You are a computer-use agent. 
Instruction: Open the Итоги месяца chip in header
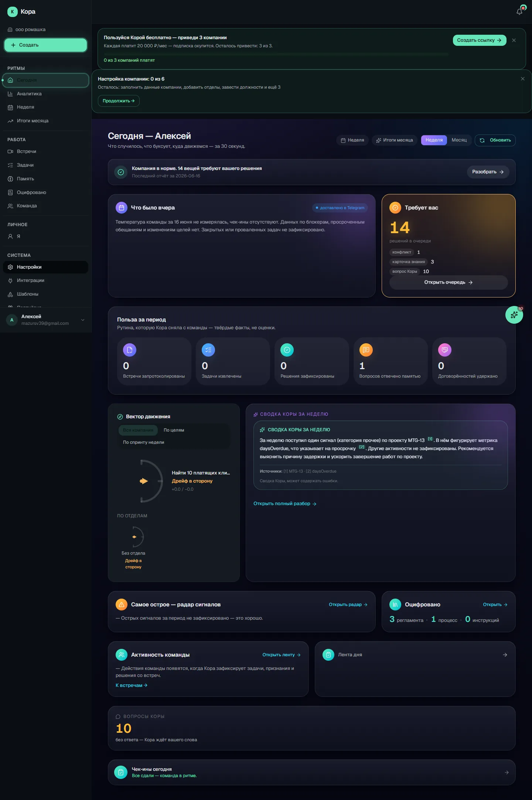coord(395,140)
